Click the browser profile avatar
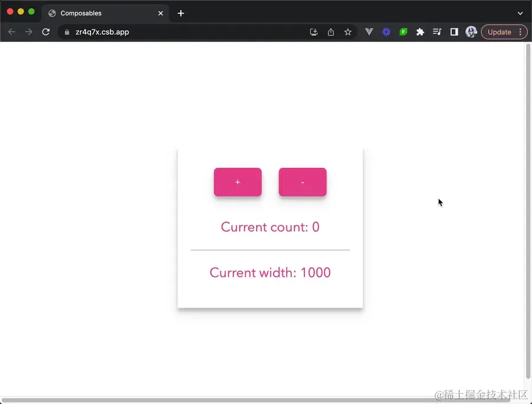 [x=471, y=32]
